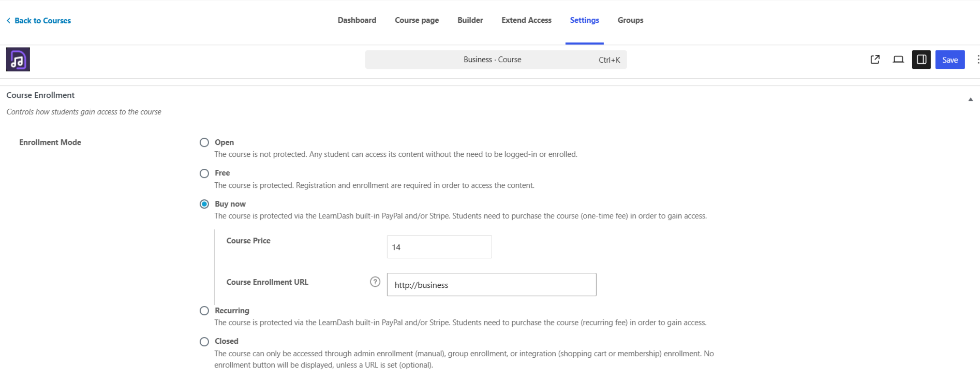Click the Save button
This screenshot has width=980, height=380.
950,60
